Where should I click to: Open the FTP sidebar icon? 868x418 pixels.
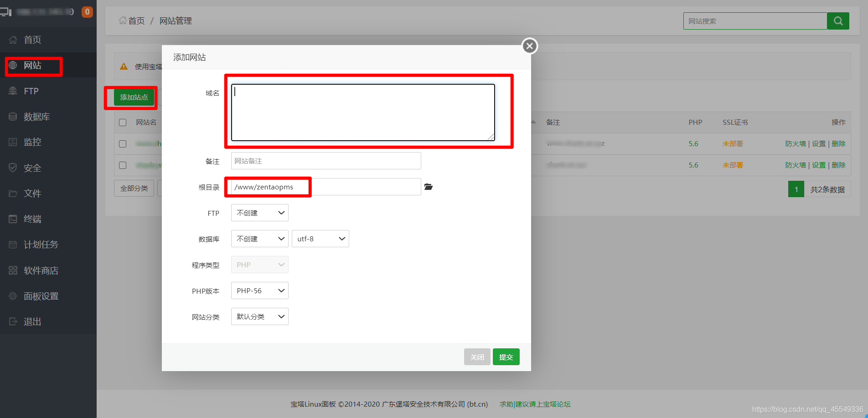(13, 91)
